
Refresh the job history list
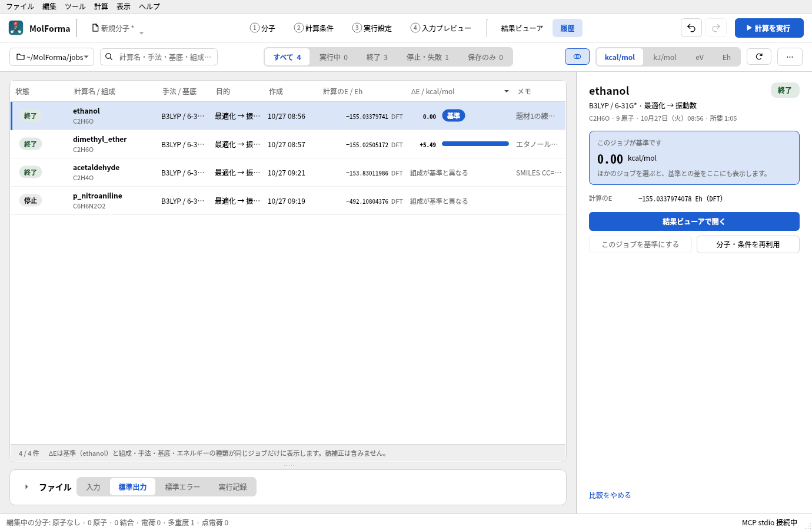pos(759,57)
